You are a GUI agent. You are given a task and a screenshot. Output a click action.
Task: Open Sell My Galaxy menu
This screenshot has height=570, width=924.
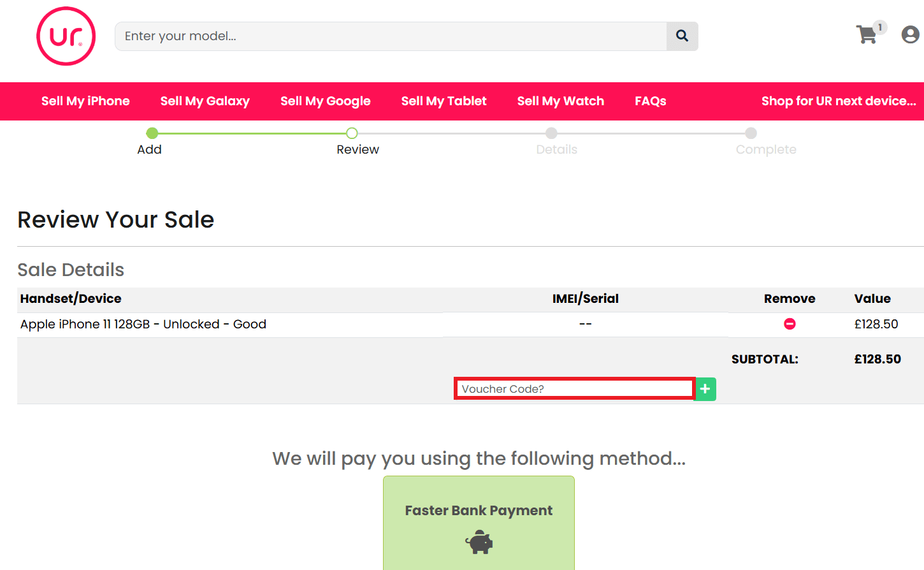point(205,101)
